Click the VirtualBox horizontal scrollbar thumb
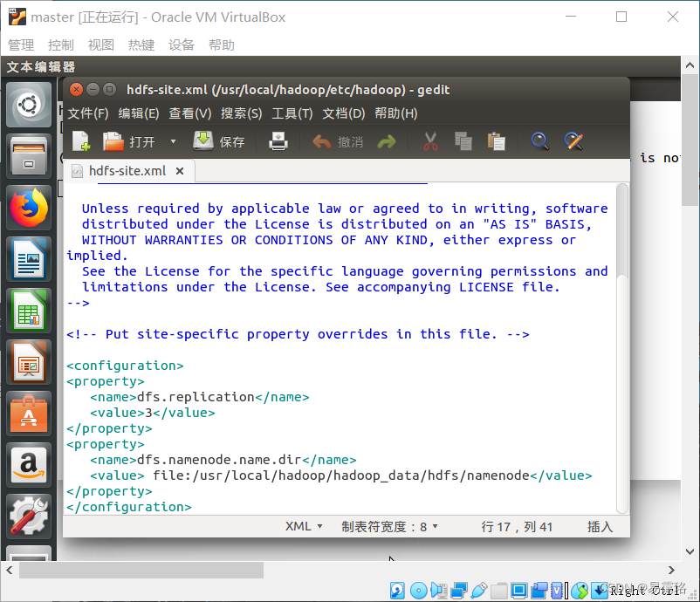 pyautogui.click(x=141, y=570)
